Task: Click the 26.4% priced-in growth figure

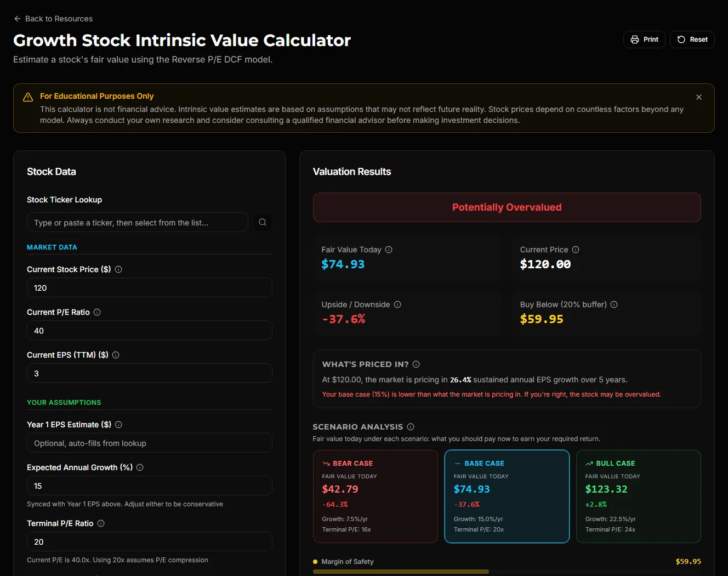Action: pos(460,380)
